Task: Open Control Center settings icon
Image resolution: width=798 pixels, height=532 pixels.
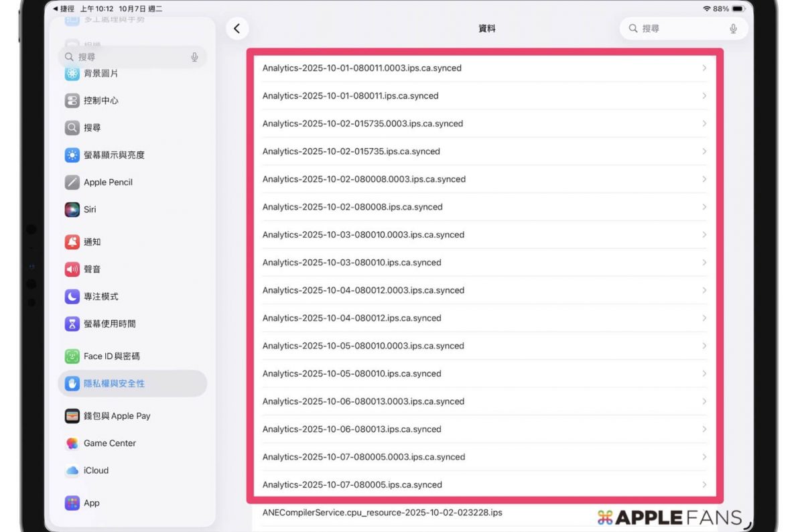Action: [72, 101]
